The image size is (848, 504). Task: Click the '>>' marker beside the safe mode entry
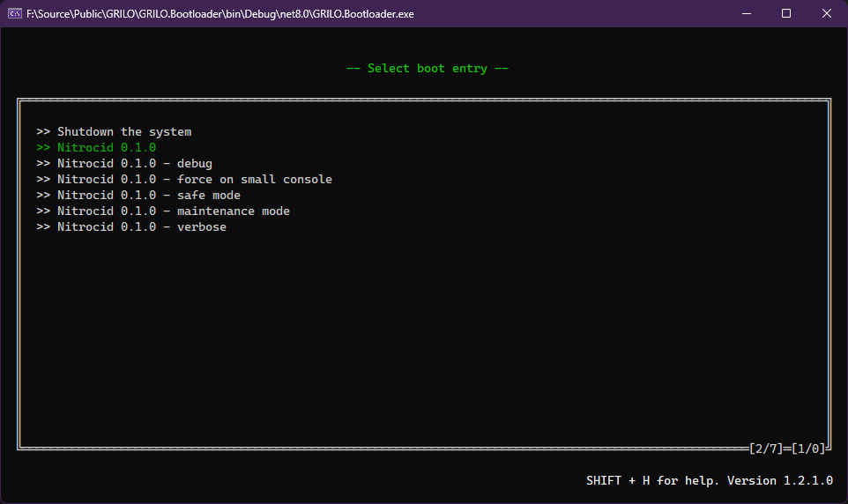(43, 196)
